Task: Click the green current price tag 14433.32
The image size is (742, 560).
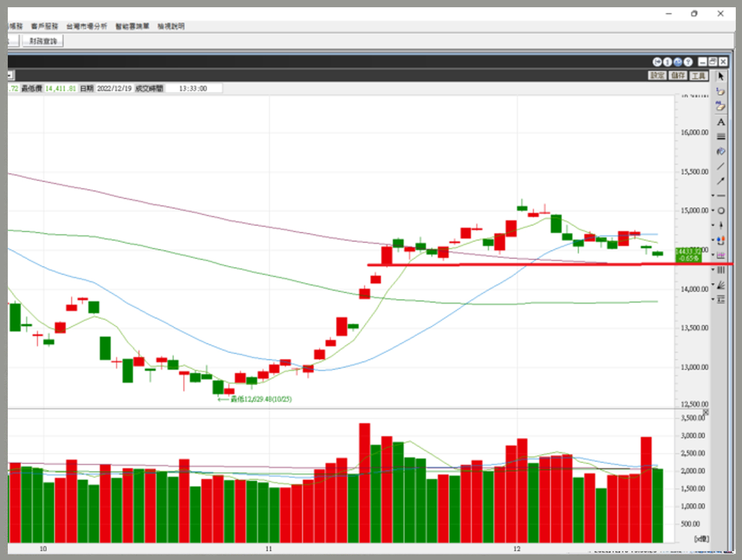Action: pyautogui.click(x=688, y=255)
